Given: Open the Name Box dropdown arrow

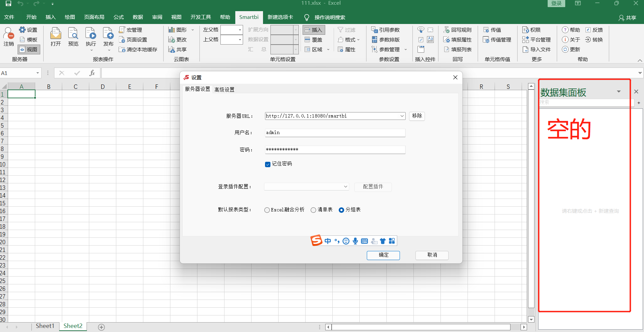Looking at the screenshot, I should [x=38, y=73].
